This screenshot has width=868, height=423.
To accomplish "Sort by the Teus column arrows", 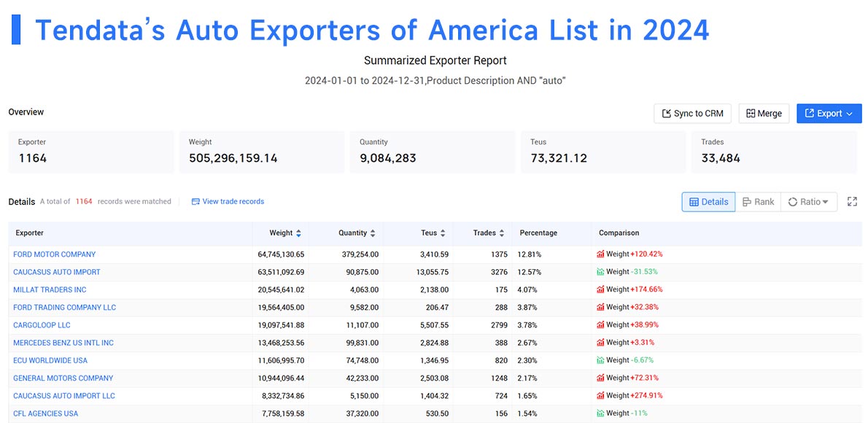I will click(442, 233).
